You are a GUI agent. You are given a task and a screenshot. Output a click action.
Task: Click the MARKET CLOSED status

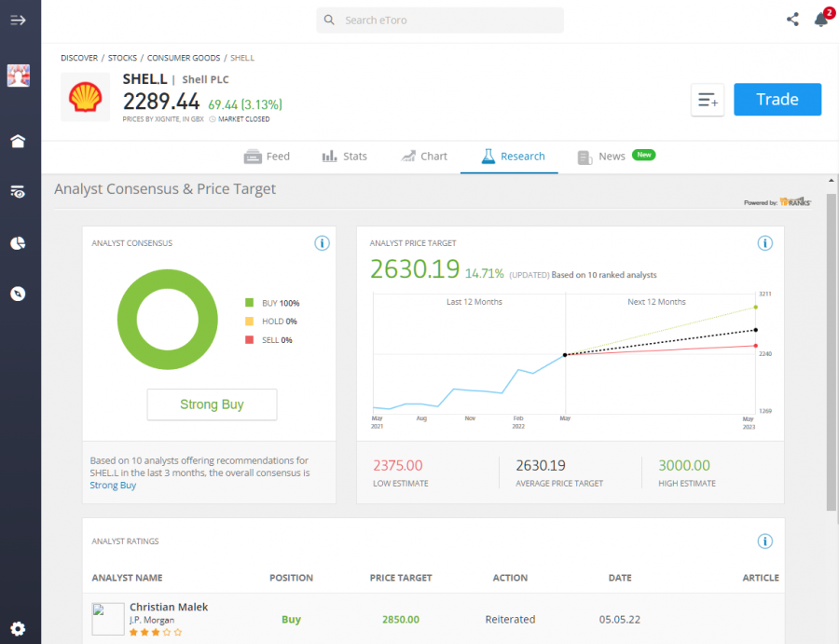240,119
